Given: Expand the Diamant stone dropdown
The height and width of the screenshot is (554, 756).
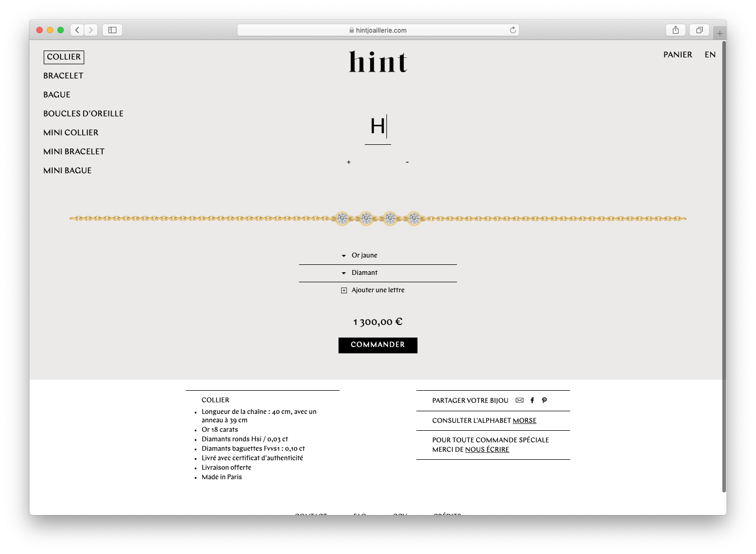Looking at the screenshot, I should coord(378,273).
